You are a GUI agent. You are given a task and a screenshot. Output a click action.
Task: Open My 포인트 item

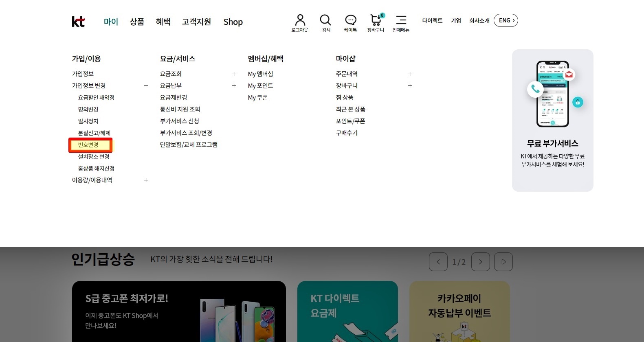coord(261,85)
